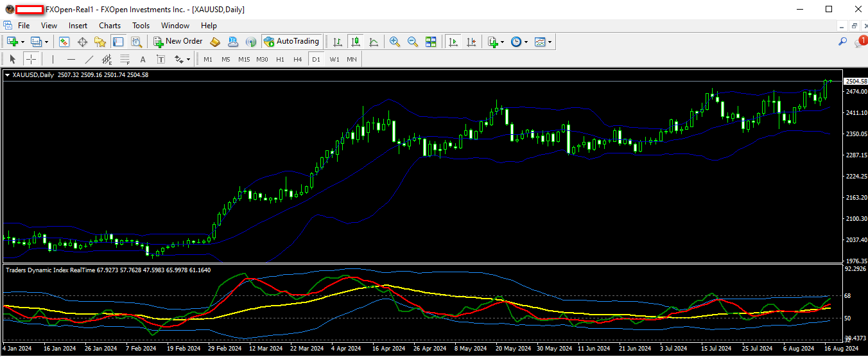Switch to the W1 weekly timeframe
This screenshot has width=868, height=357.
pyautogui.click(x=334, y=60)
